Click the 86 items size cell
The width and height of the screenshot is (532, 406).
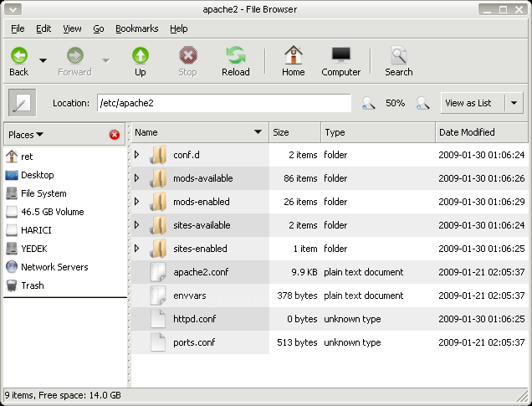click(x=300, y=178)
